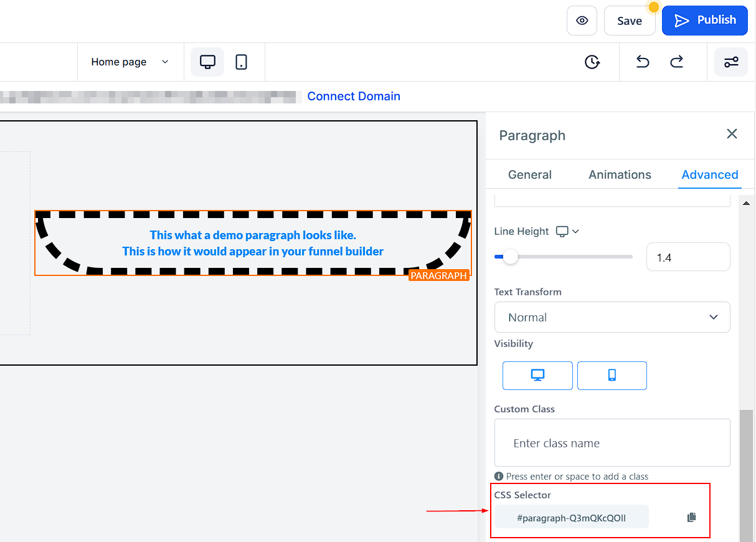Click the Custom Class input field
The image size is (756, 542).
click(612, 443)
